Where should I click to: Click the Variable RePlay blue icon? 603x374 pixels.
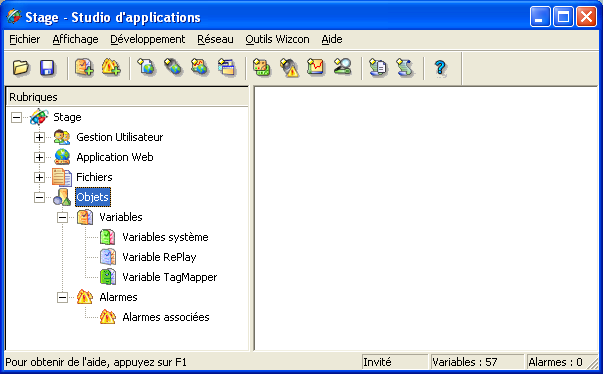108,257
